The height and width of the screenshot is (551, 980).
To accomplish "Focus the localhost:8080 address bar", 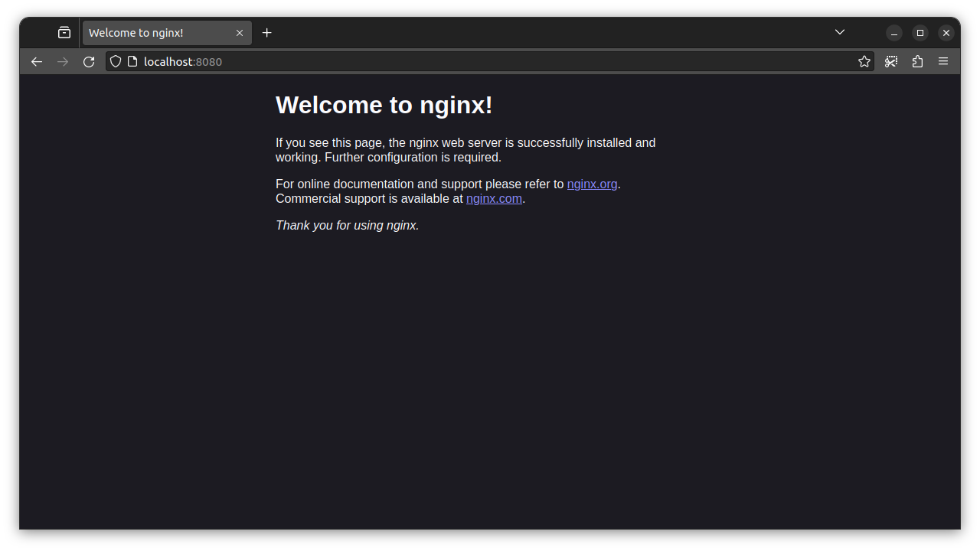I will 490,61.
